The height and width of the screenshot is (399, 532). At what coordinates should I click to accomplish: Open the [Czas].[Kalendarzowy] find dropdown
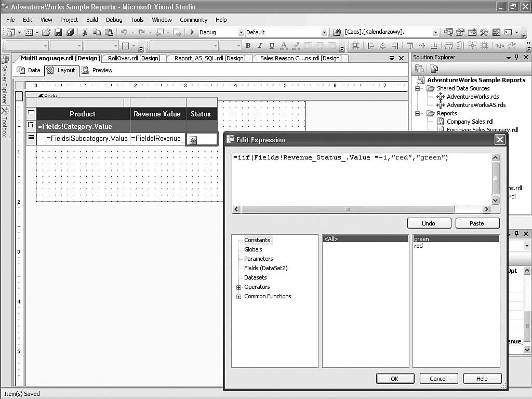(435, 33)
